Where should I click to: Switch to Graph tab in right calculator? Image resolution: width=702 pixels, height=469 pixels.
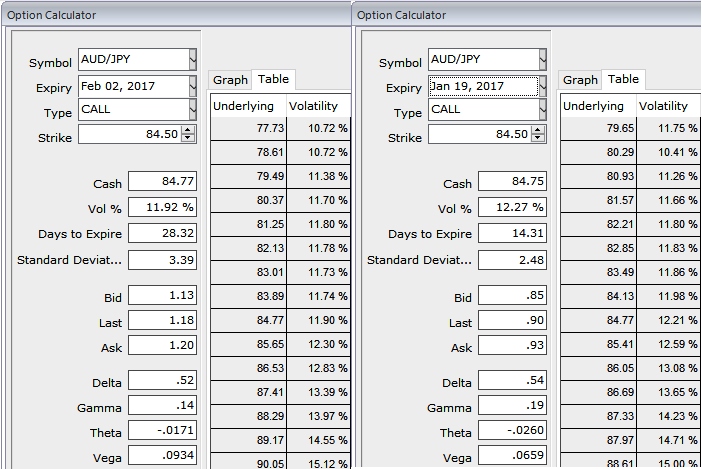pyautogui.click(x=580, y=80)
